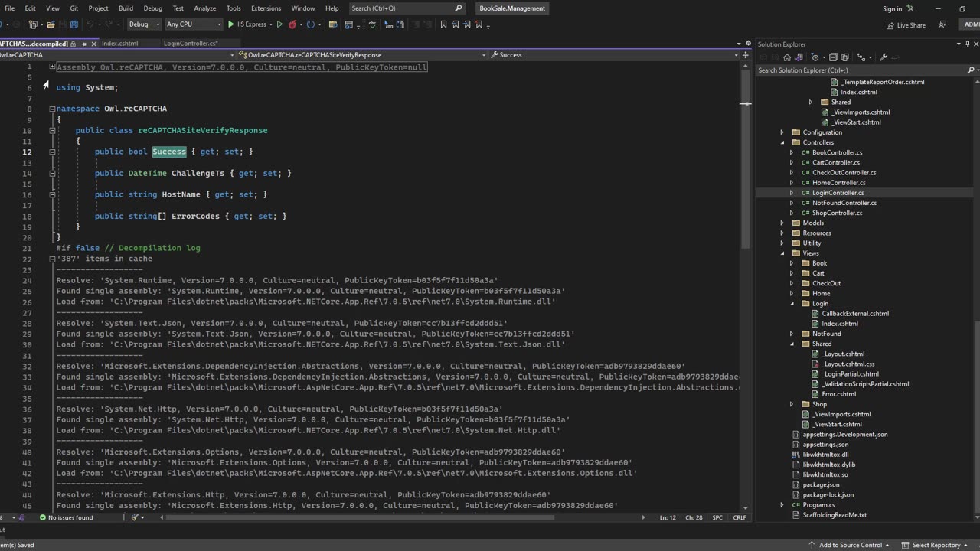Select _Layout.cshtml in Shared folder

point(843,354)
